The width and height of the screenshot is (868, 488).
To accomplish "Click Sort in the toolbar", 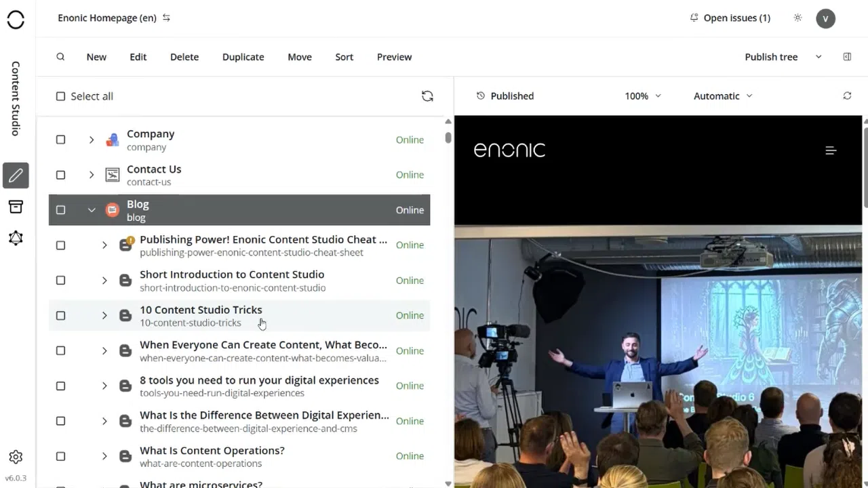I will click(344, 57).
